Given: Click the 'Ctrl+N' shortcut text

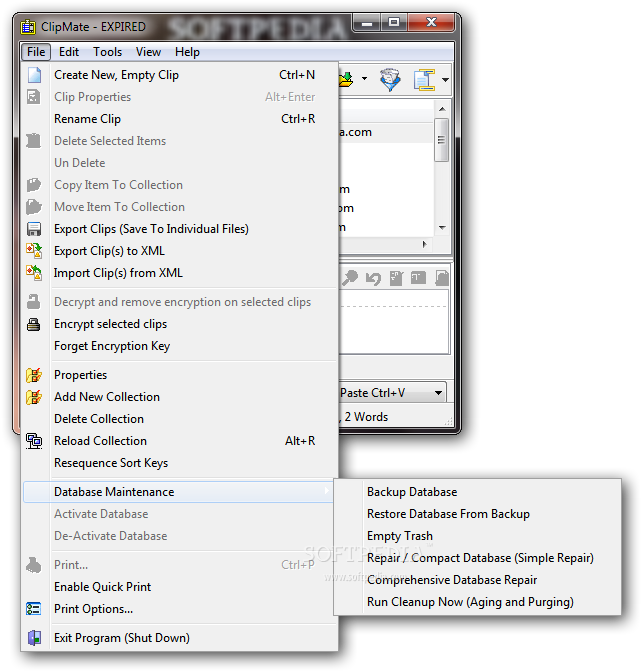Looking at the screenshot, I should coord(297,75).
